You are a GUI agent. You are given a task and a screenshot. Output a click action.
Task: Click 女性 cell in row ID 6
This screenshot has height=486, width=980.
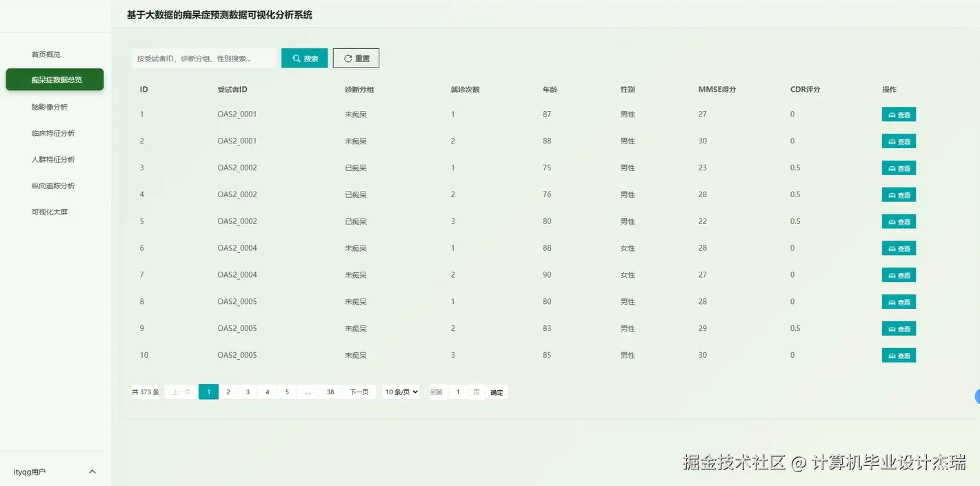[x=628, y=248]
